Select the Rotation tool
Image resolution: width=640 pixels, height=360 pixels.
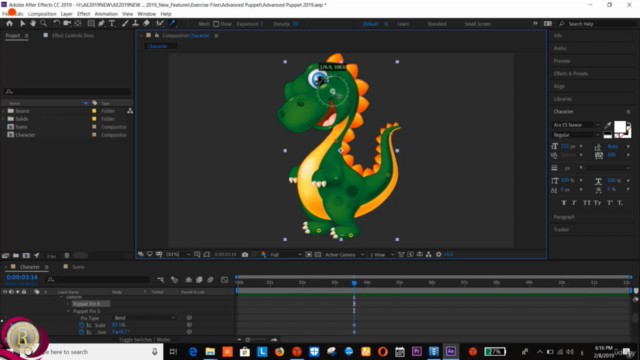56,24
